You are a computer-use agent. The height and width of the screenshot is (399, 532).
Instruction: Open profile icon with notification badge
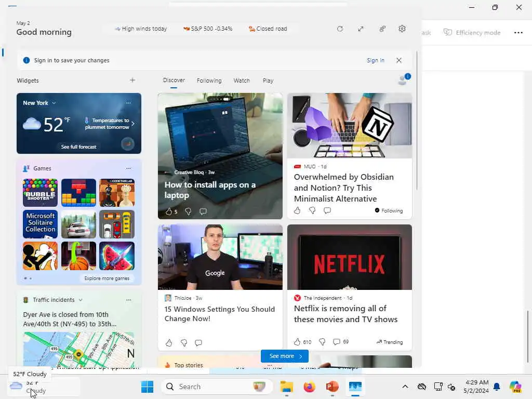(x=404, y=79)
